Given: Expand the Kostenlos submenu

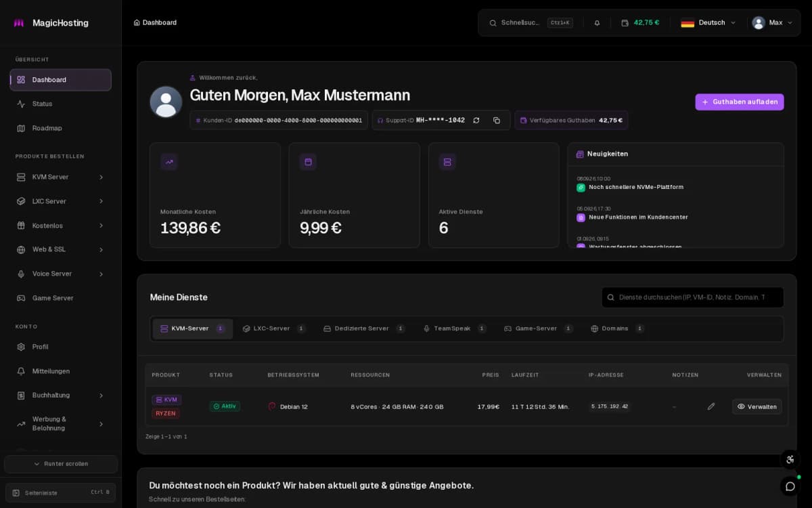Looking at the screenshot, I should click(x=101, y=226).
